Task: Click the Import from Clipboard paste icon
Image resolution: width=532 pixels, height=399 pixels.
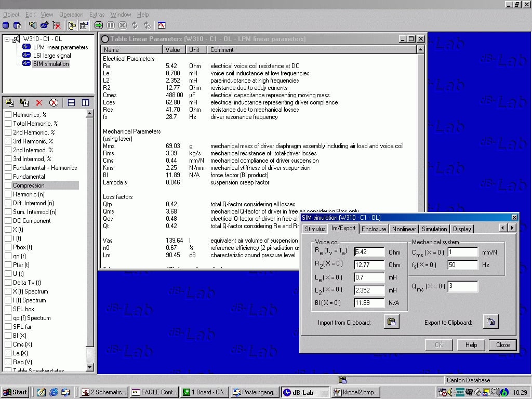Action: point(392,322)
